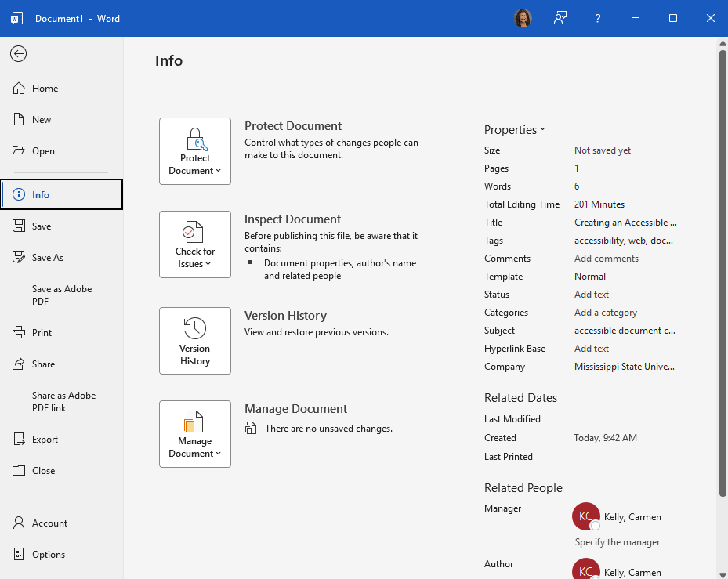Open the Share option

(62, 364)
